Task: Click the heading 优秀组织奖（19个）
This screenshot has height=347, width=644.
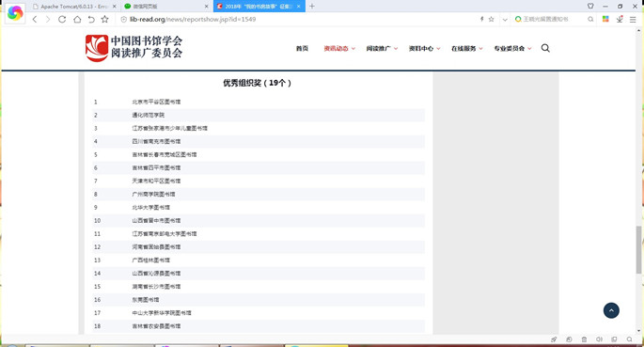Action: click(258, 83)
